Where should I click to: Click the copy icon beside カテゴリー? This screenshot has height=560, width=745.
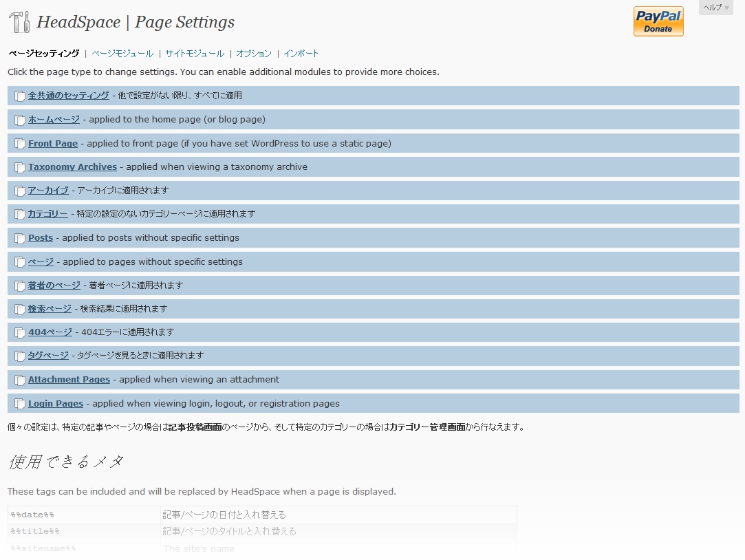click(x=19, y=214)
